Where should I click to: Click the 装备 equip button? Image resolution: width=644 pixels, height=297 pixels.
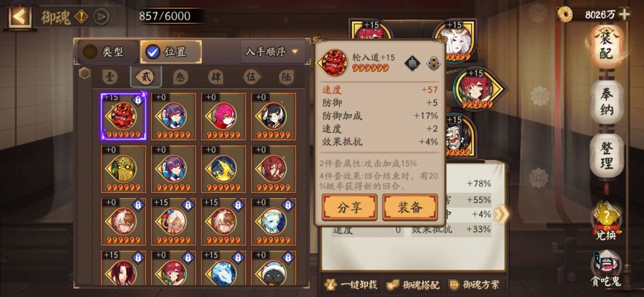(409, 207)
